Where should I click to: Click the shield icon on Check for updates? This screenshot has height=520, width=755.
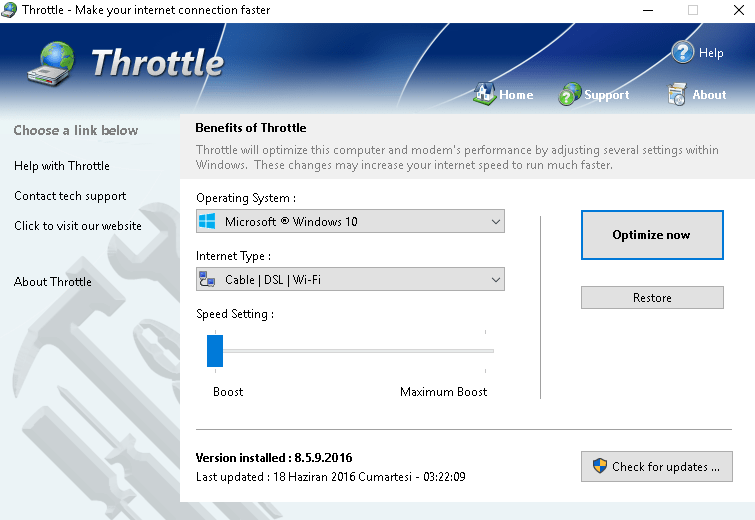599,466
